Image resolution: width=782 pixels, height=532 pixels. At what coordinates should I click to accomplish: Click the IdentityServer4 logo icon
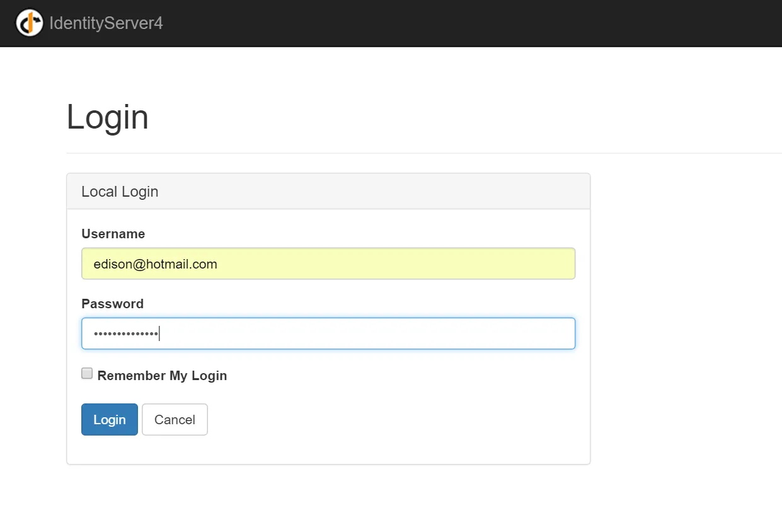pos(29,23)
